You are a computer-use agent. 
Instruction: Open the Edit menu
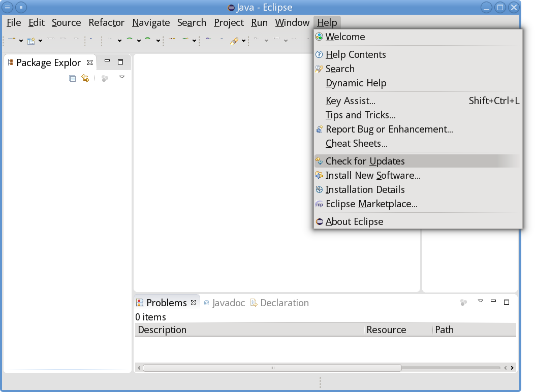[x=37, y=22]
